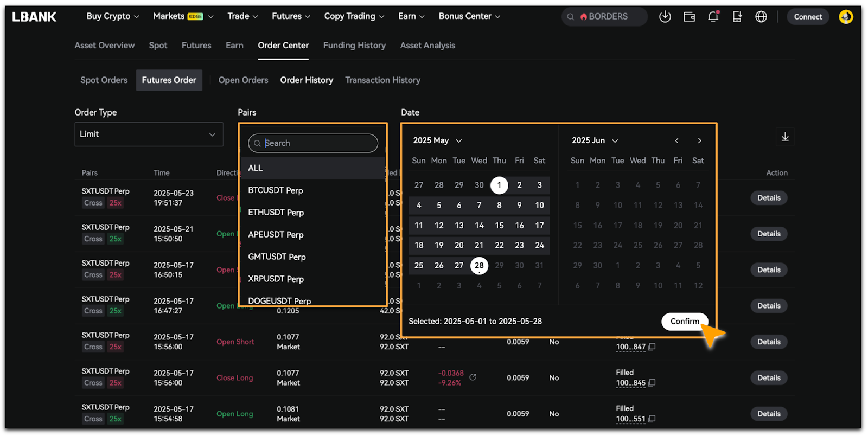
Task: Click the globe language icon
Action: 761,17
